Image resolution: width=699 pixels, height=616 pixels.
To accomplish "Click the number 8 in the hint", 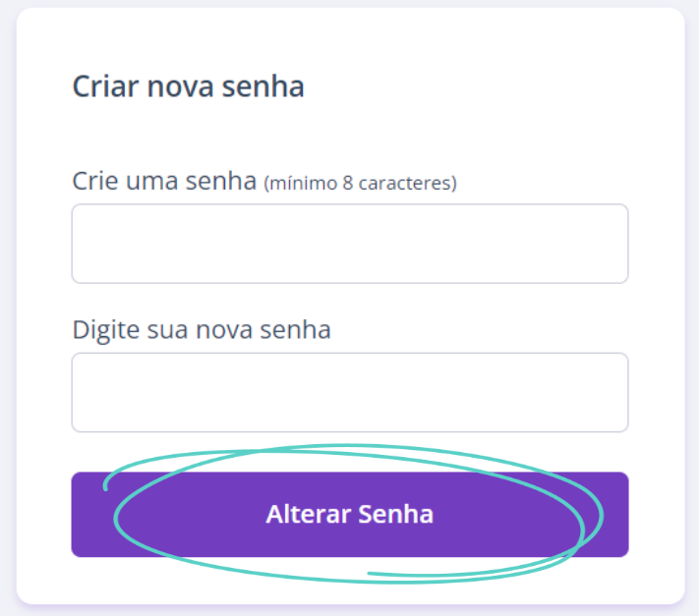I will pos(348,184).
